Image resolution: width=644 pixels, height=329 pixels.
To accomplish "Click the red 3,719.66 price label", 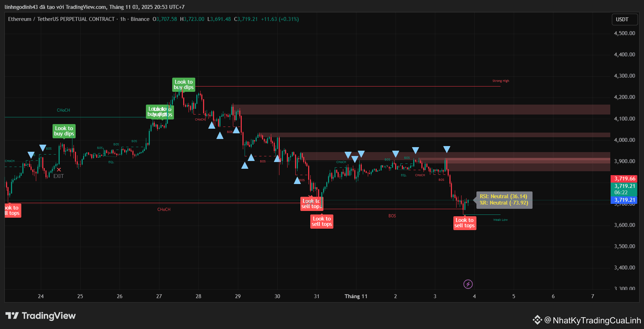I will 624,179.
